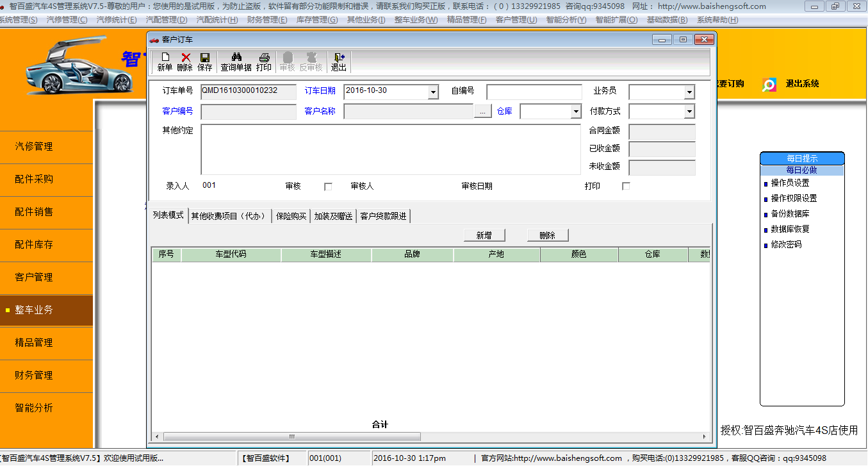Click the scrollbar right arrow of the table
This screenshot has height=466, width=868.
pos(705,437)
